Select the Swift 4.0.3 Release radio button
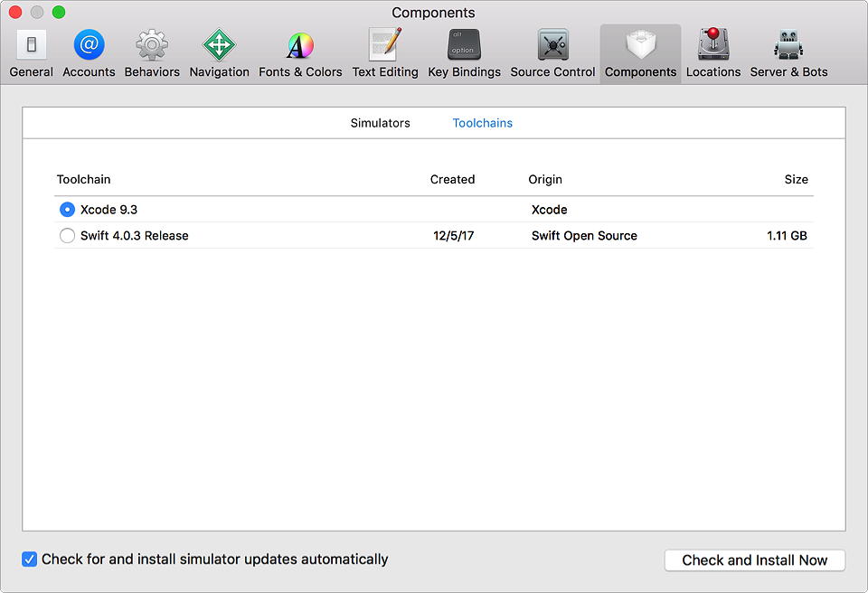This screenshot has height=593, width=868. (x=67, y=235)
